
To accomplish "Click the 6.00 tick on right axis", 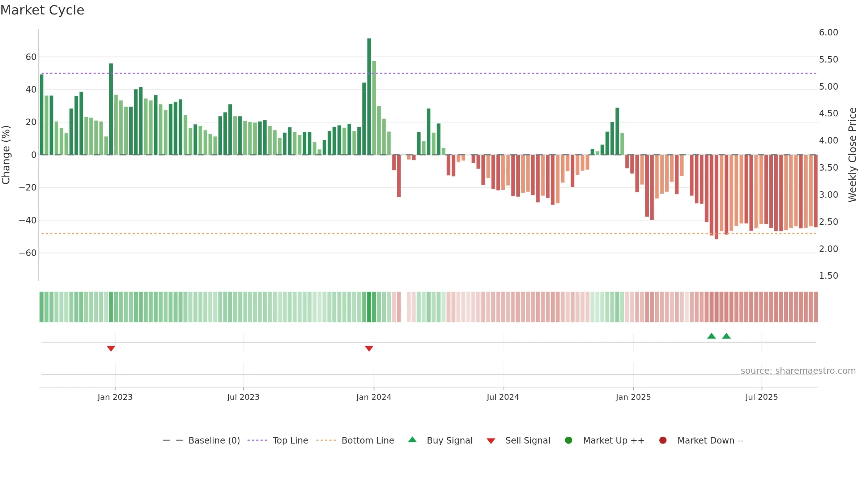I will 829,33.
